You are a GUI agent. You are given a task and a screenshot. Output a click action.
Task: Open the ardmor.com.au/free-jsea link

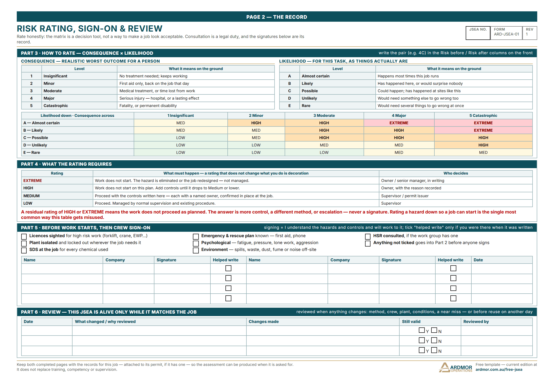[x=499, y=369]
